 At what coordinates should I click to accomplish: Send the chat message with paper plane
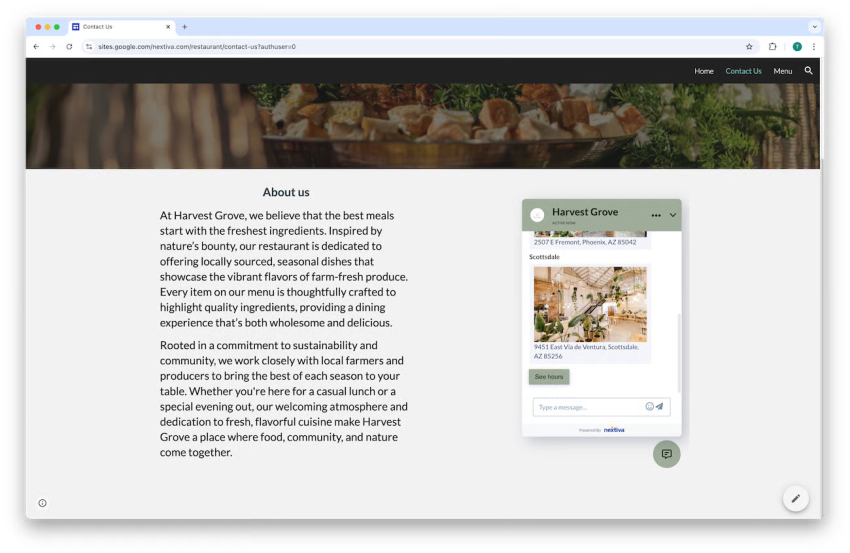point(660,407)
